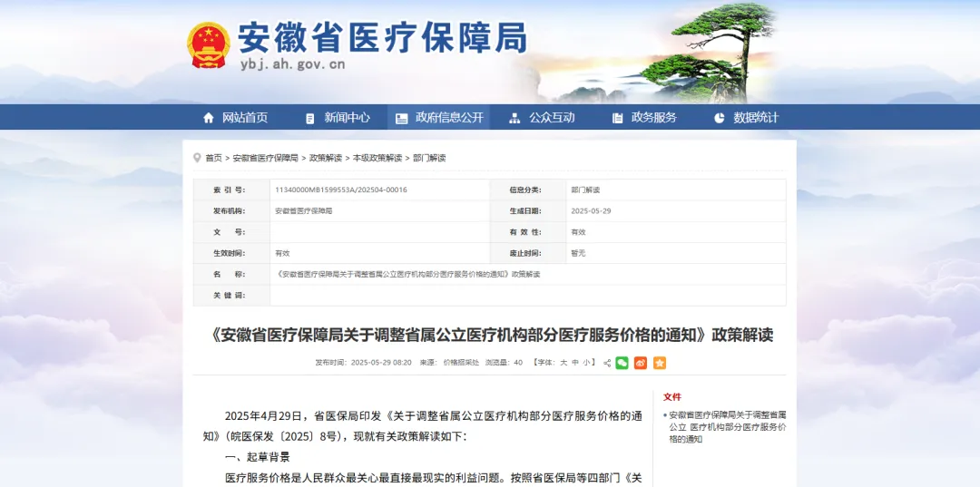Click 浏览量: 40 view count
The height and width of the screenshot is (487, 980).
tap(504, 362)
